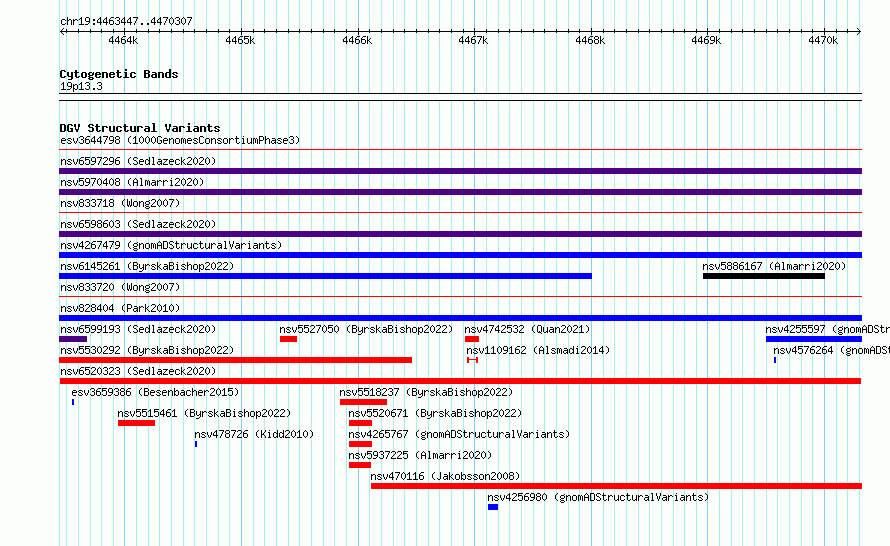Click the esv3644798 1000GenomesConsortiumPhase3 variant label
The width and height of the screenshot is (890, 546).
point(180,140)
